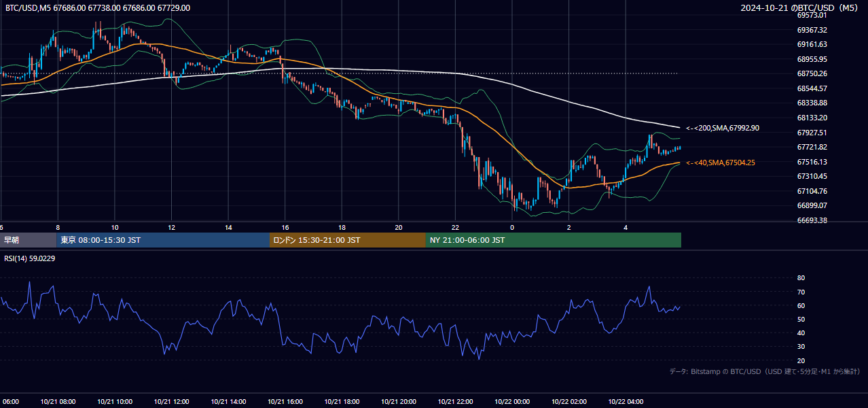Click the RSI scale value 60
Screen dimensions: 868x408
pos(801,305)
